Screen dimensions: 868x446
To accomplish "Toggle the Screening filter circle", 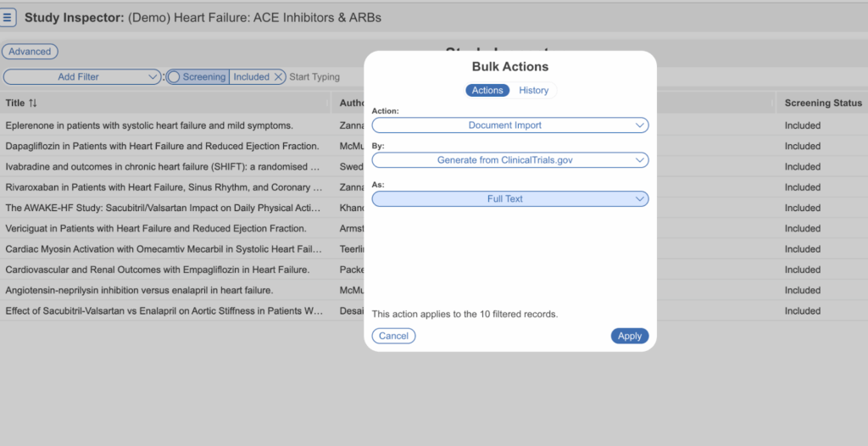I will 174,77.
